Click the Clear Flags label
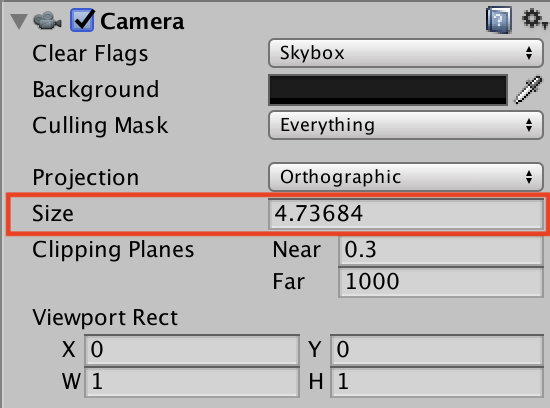 click(90, 54)
